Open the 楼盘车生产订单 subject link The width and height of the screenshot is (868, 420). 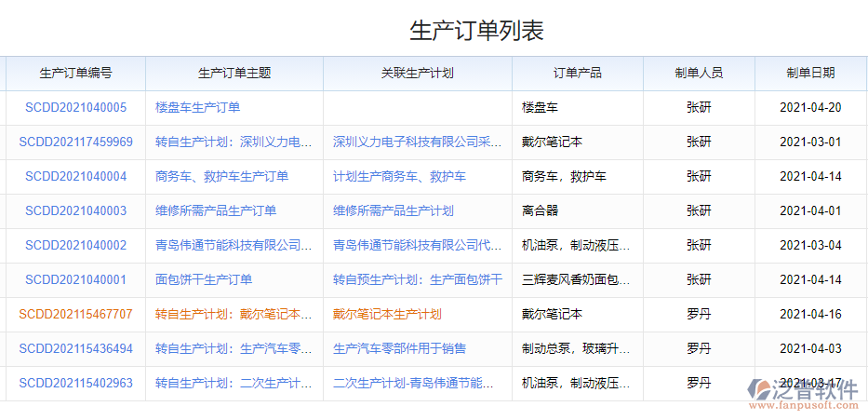[x=197, y=108]
